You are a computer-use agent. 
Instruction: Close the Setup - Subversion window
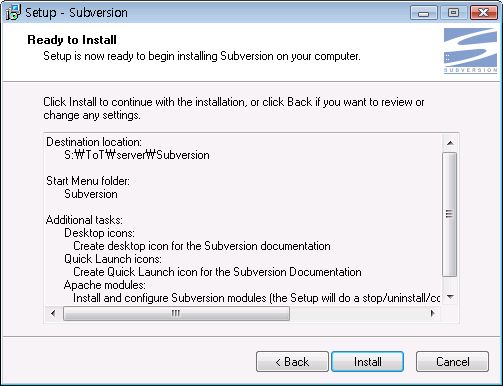(483, 13)
